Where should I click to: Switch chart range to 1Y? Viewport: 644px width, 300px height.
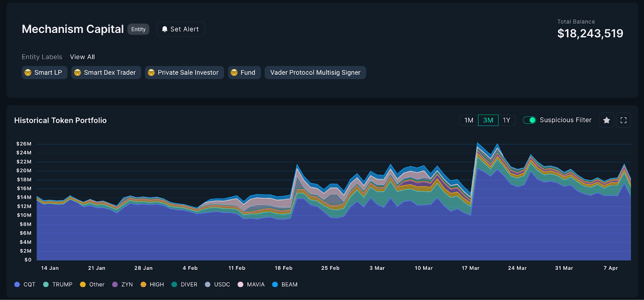(x=506, y=120)
